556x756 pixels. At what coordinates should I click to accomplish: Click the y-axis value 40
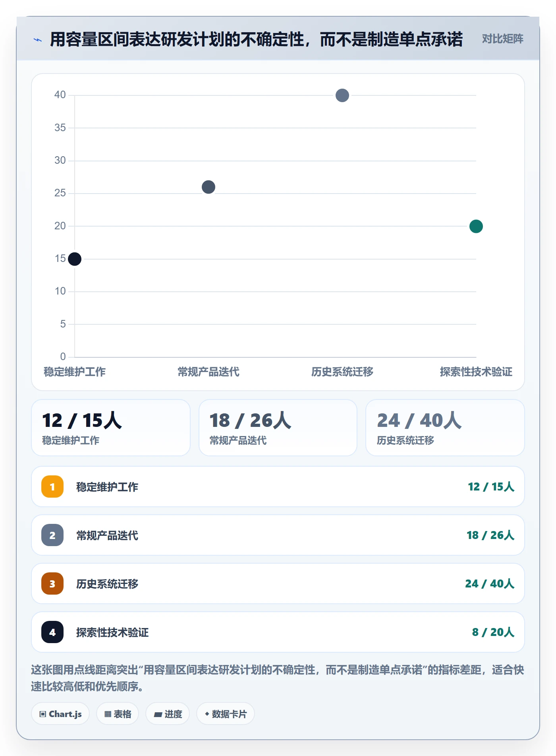60,95
